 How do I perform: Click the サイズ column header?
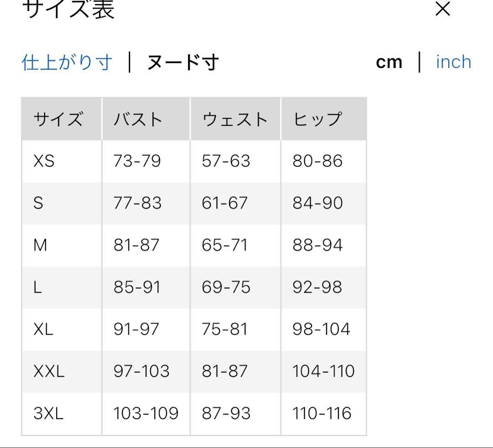click(58, 119)
